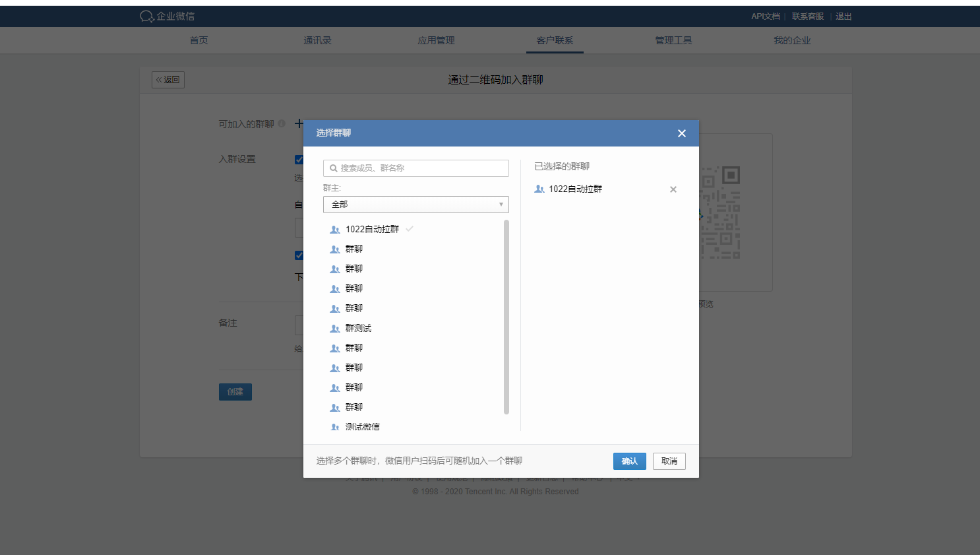Select 1022自动拉群 in the group list
The image size is (980, 555).
372,230
